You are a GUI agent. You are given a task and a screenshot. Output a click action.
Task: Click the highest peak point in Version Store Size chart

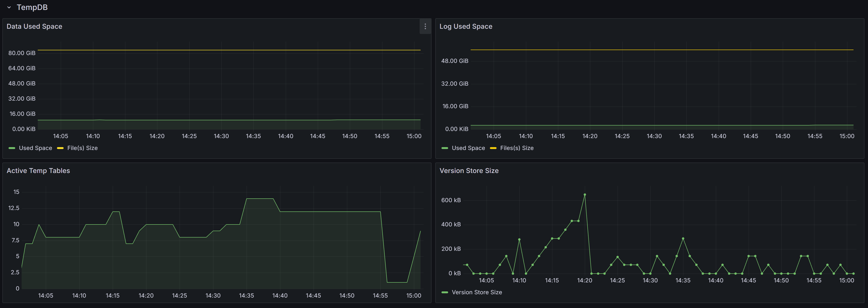585,195
